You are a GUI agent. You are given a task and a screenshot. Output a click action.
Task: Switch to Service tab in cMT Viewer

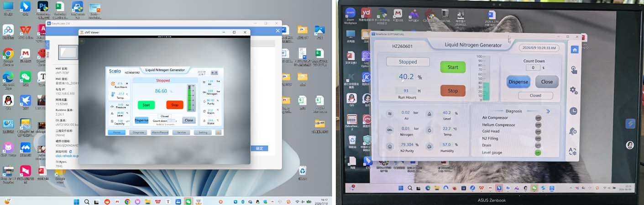click(x=181, y=133)
